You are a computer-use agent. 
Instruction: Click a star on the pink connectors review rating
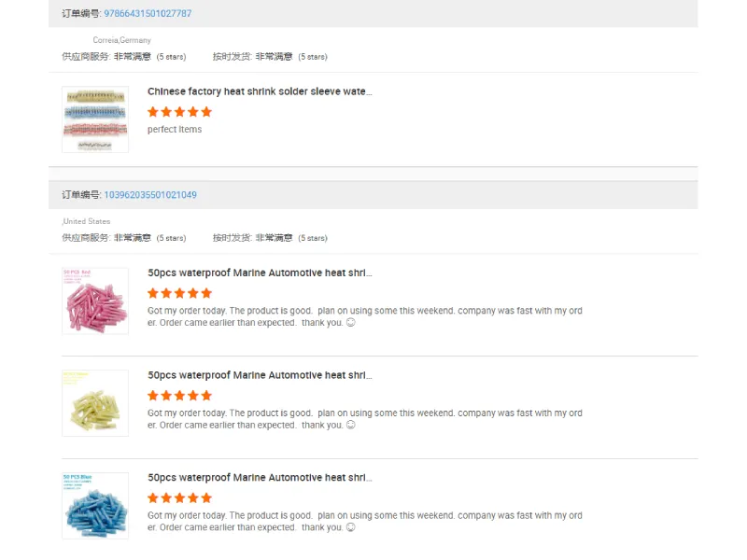(179, 292)
